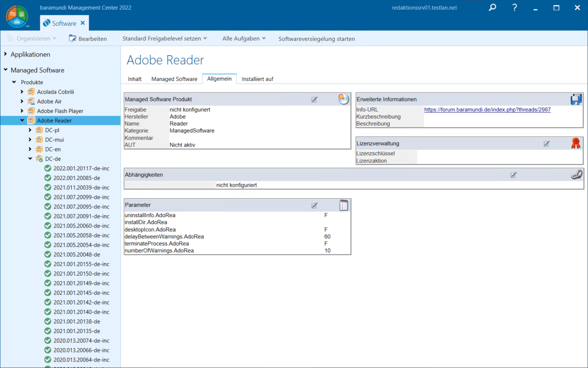Click Softwareversiegelung starten button
The image size is (588, 368).
pyautogui.click(x=317, y=39)
